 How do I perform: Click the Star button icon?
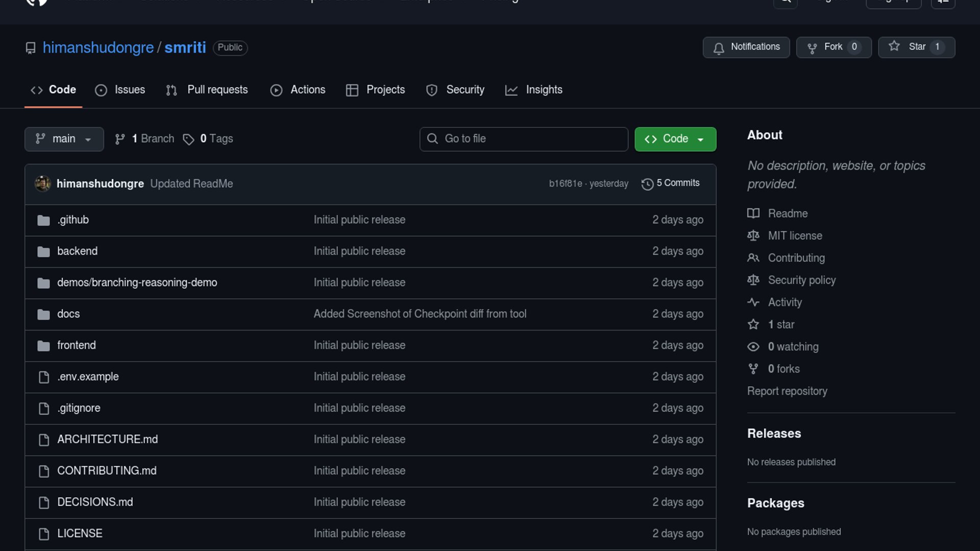pos(894,46)
